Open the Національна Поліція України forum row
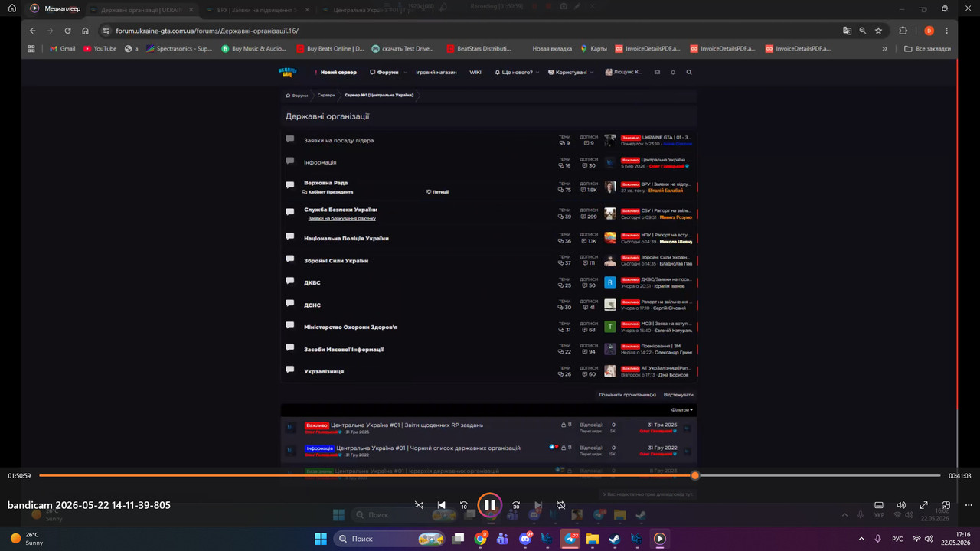The image size is (980, 551). tap(490, 238)
